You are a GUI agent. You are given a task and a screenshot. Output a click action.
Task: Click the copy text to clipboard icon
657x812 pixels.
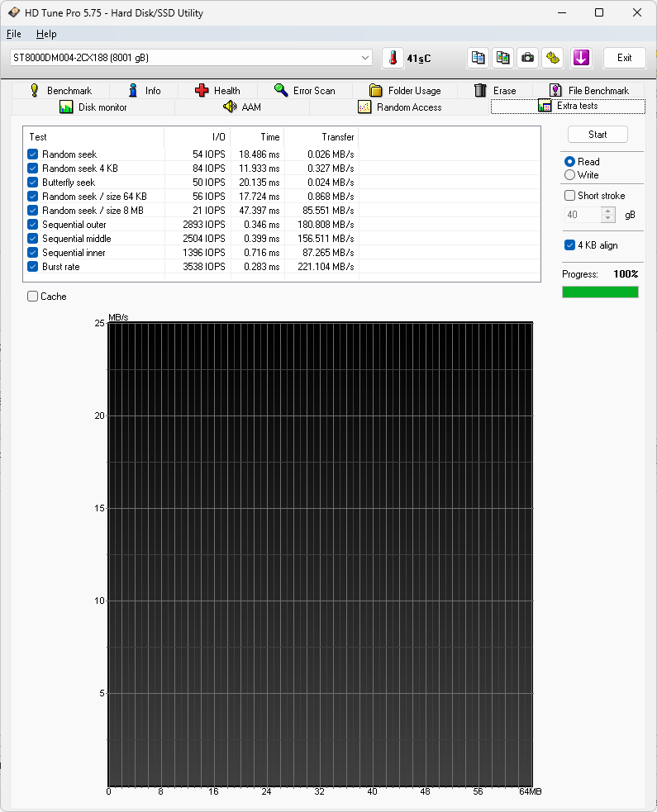point(478,58)
